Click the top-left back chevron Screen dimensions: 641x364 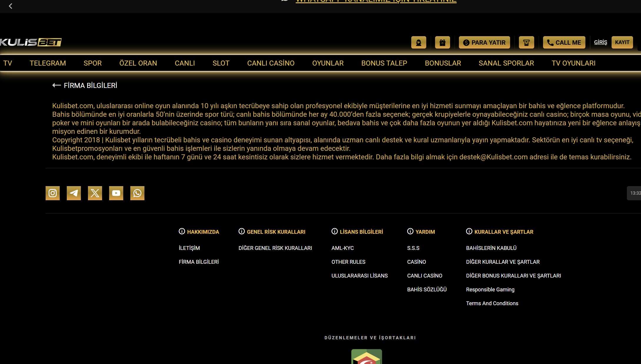point(11,6)
